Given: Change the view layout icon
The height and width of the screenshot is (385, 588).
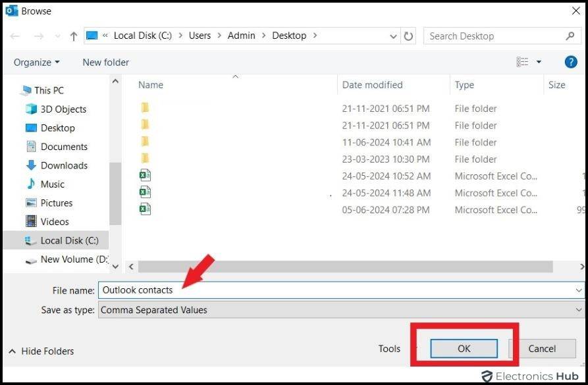Looking at the screenshot, I should pos(522,62).
